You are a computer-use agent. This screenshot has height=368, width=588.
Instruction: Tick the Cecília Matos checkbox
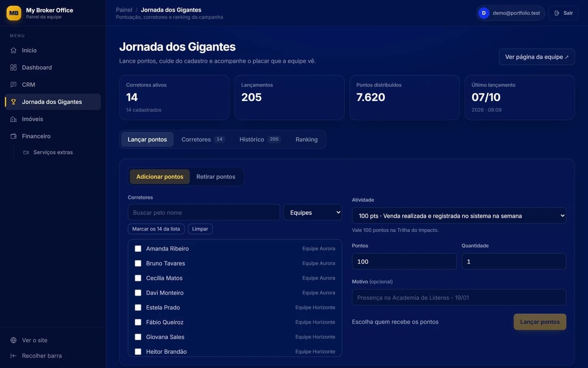pos(138,278)
